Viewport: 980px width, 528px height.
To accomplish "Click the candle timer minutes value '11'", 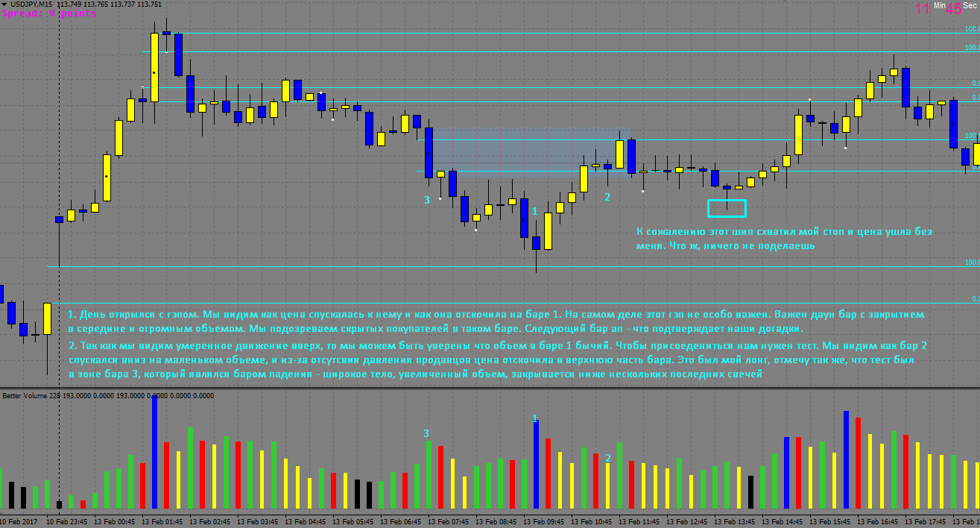I will coord(923,8).
